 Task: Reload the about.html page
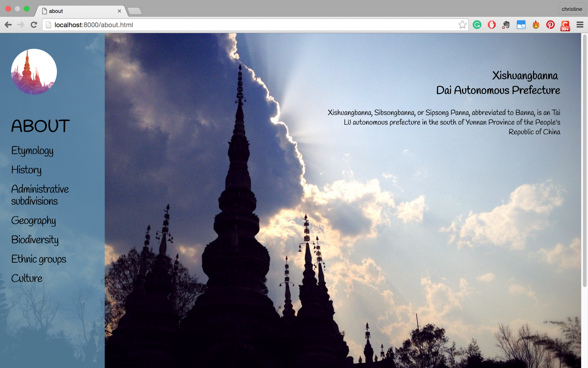34,25
